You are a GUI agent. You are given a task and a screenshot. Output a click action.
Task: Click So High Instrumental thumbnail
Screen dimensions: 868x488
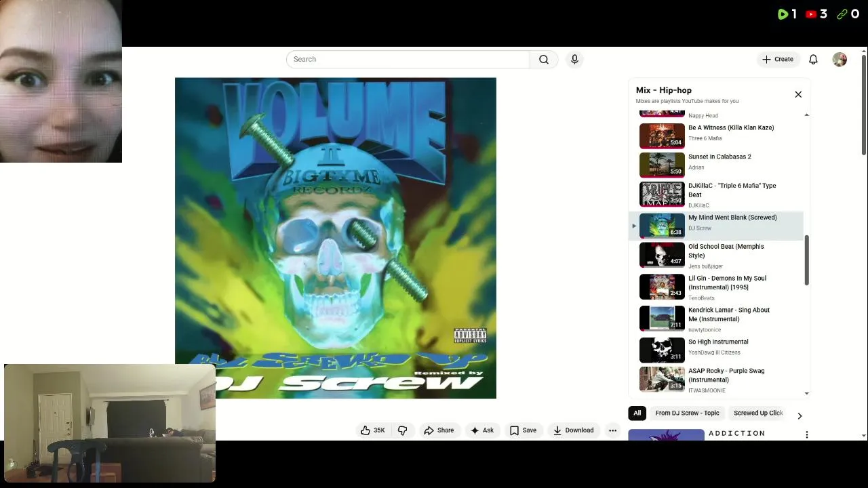click(x=662, y=350)
